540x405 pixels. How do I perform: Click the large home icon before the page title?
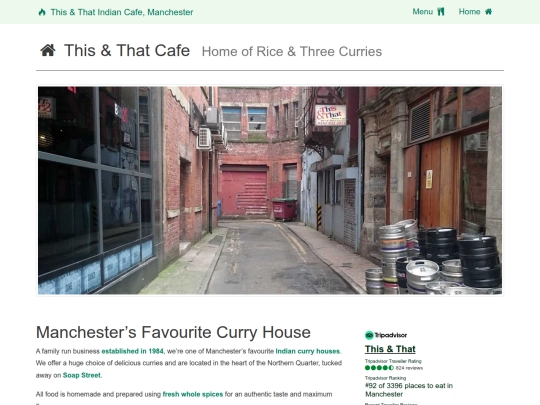click(48, 50)
